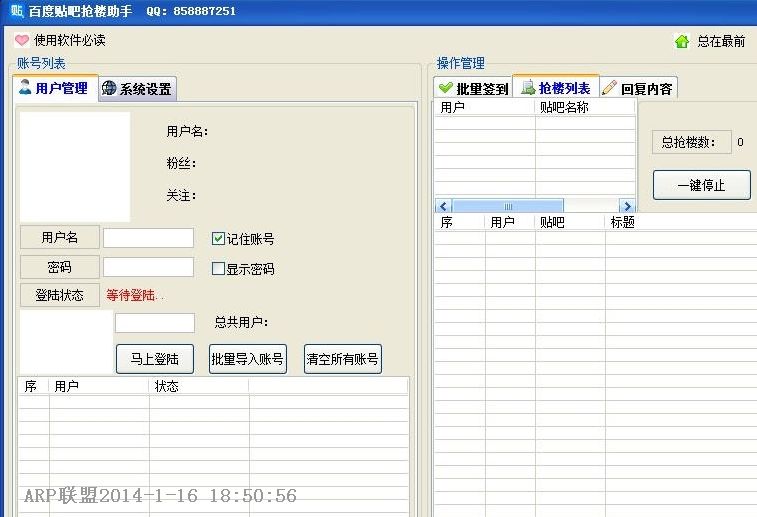Click the horizontal scrollbar left arrow

point(443,206)
